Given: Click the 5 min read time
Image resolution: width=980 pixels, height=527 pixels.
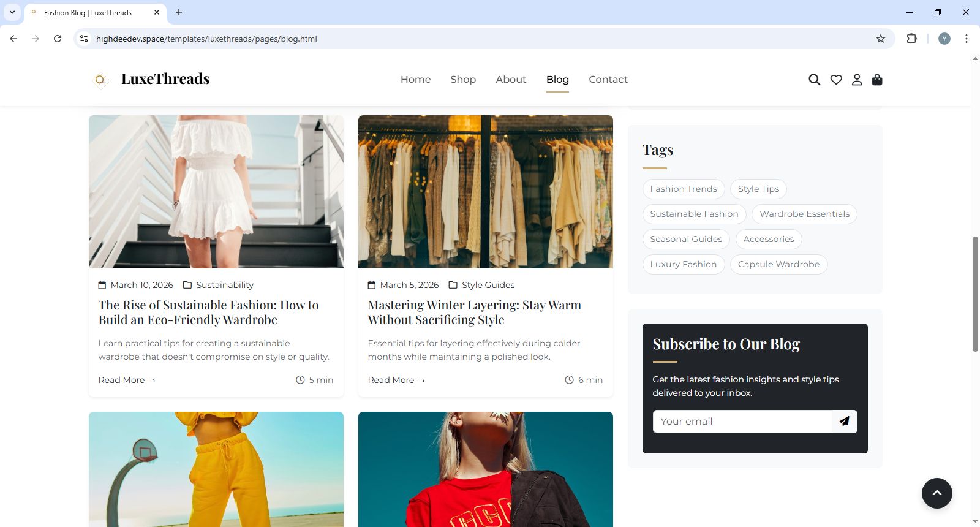Looking at the screenshot, I should (x=315, y=381).
